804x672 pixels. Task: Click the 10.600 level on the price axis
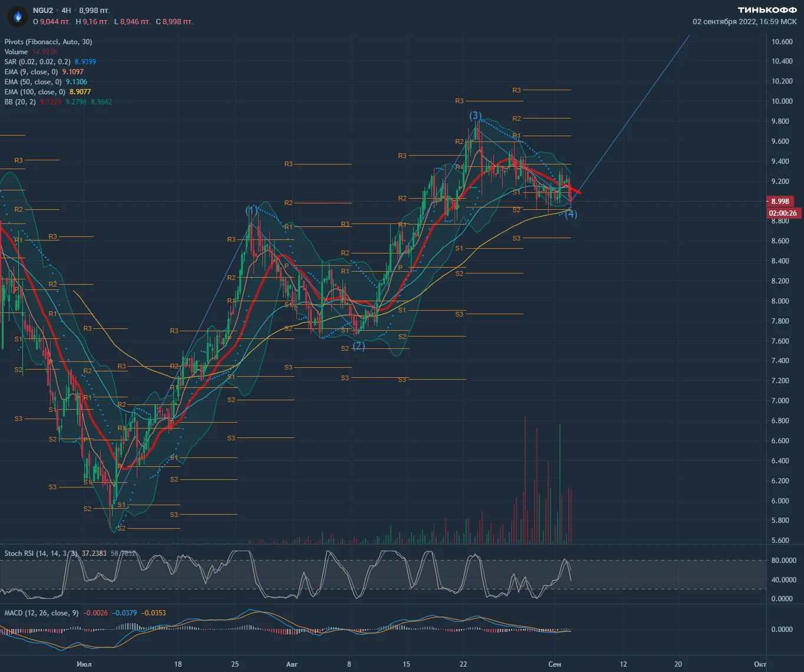(x=782, y=42)
